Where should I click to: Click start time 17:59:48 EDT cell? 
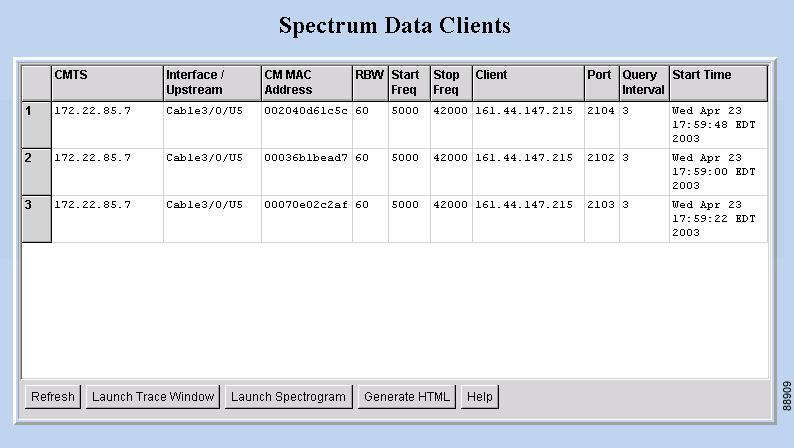719,125
